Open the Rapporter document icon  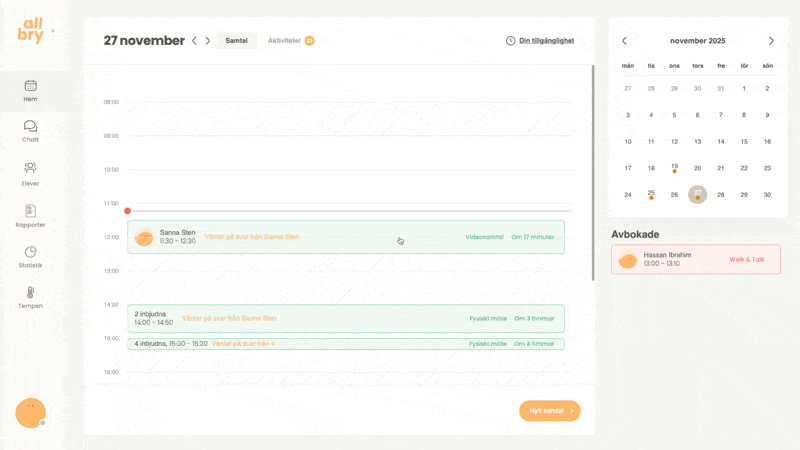tap(30, 211)
